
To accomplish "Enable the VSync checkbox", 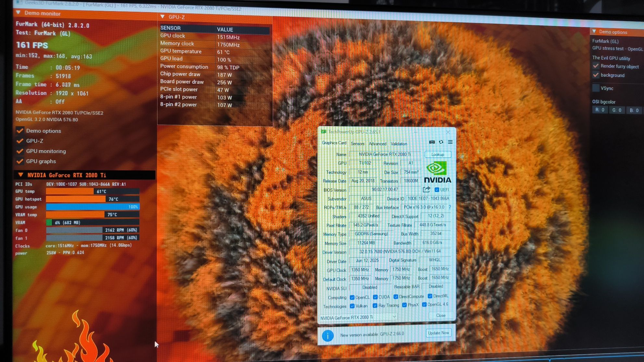I will 596,88.
